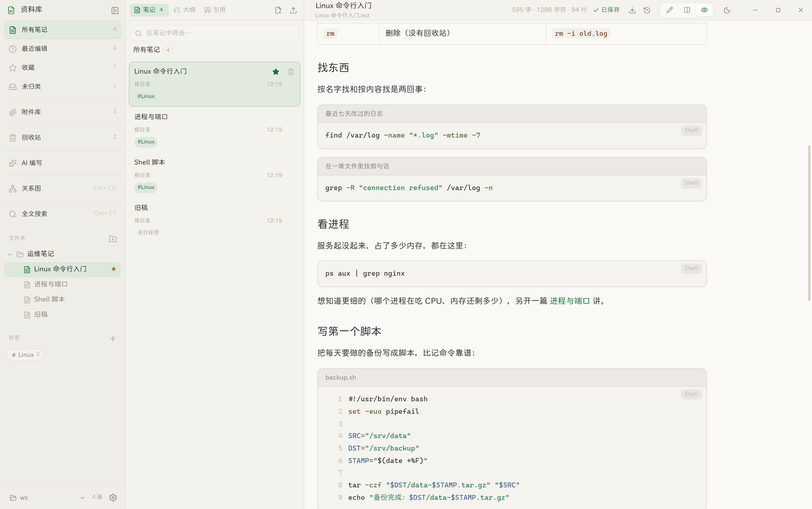Filter by the # Linux tag chip
The width and height of the screenshot is (812, 509).
click(25, 354)
